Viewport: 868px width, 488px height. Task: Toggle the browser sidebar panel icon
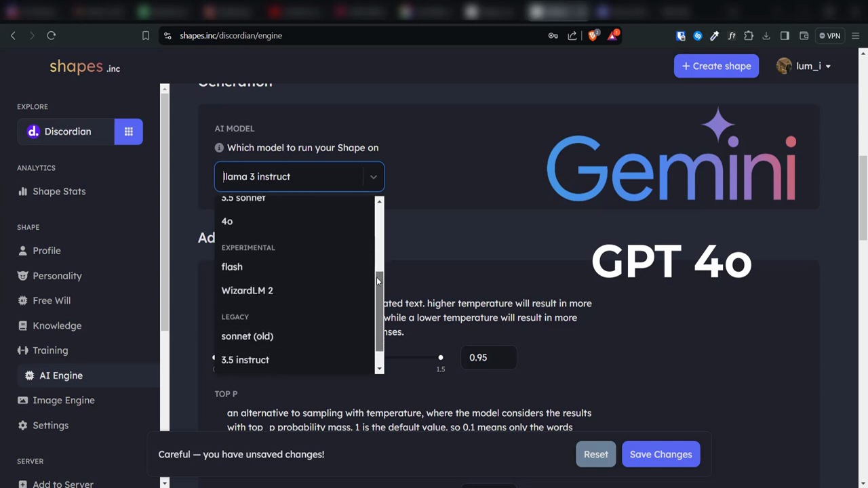(785, 36)
